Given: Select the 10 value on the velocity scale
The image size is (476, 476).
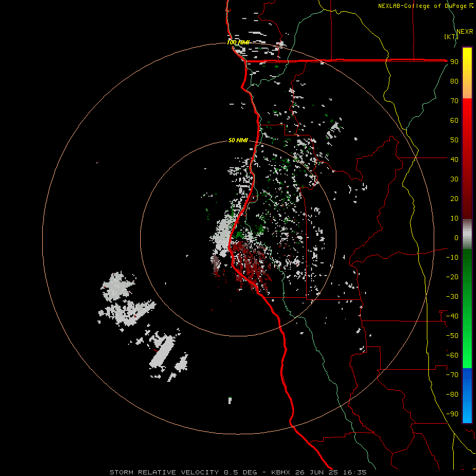Looking at the screenshot, I should [x=454, y=218].
